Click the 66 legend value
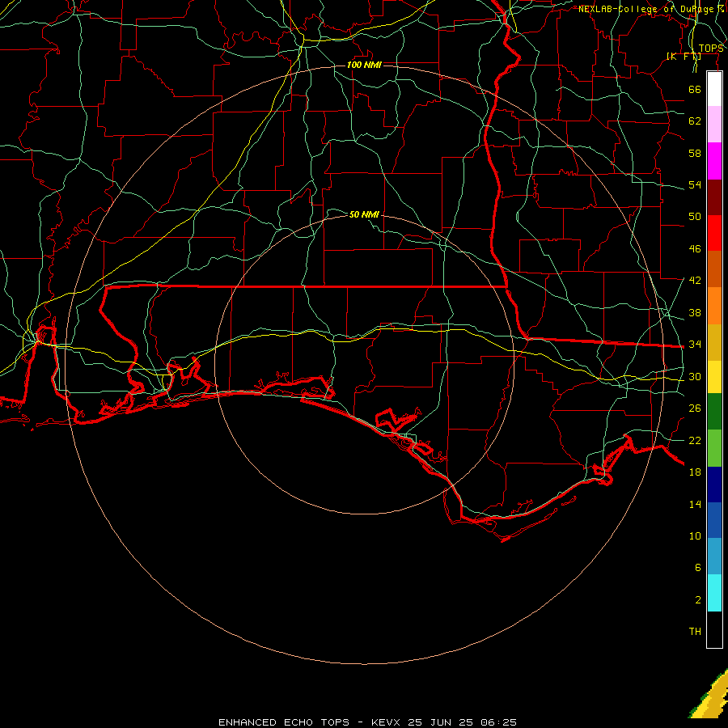 coord(695,89)
